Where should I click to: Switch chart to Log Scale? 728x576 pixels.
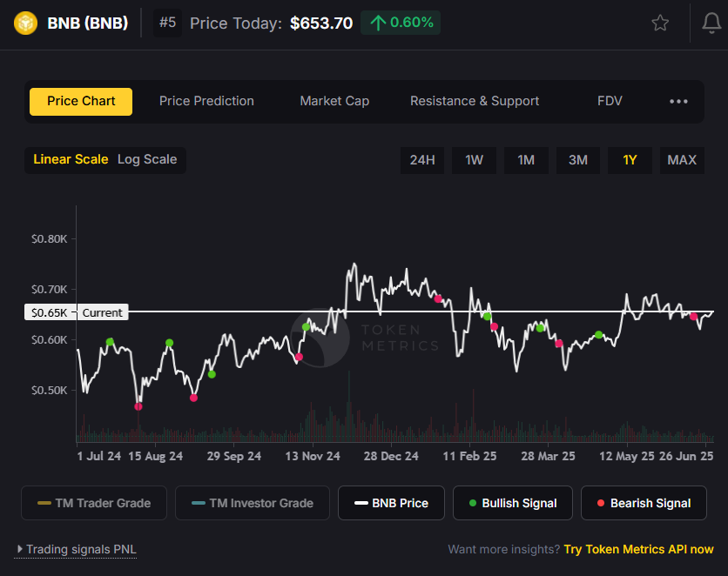147,159
